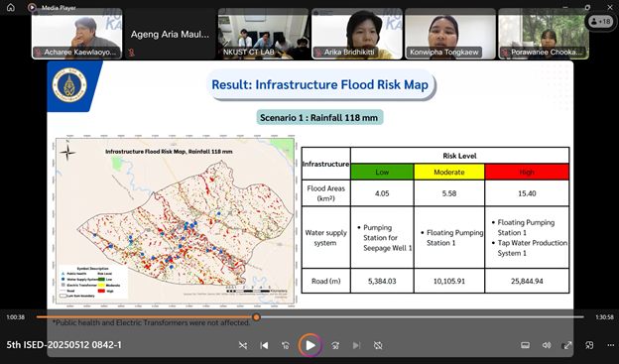Select the NKUST CT LAB video tile
The width and height of the screenshot is (619, 364).
[x=263, y=34]
